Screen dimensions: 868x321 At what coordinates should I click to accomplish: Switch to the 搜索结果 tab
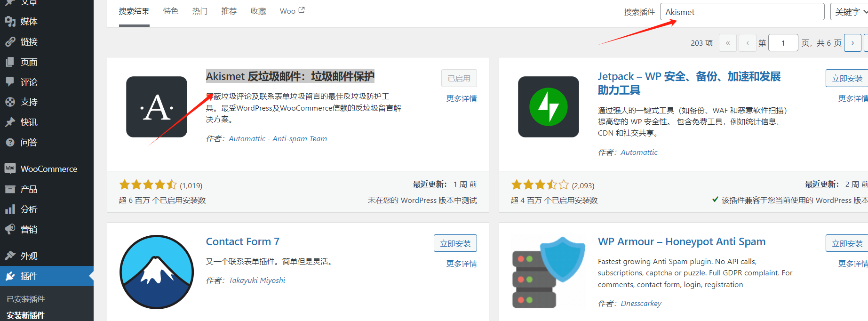tap(134, 11)
